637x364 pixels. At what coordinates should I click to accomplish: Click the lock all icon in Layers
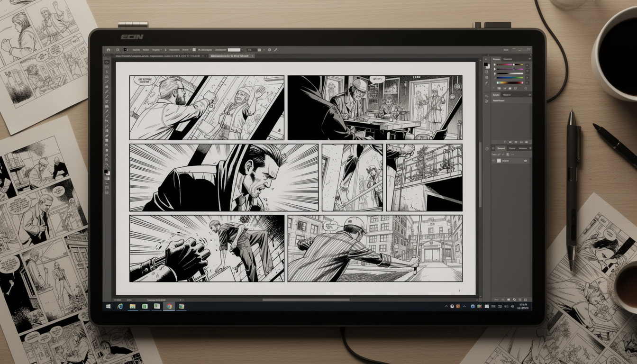pos(513,155)
